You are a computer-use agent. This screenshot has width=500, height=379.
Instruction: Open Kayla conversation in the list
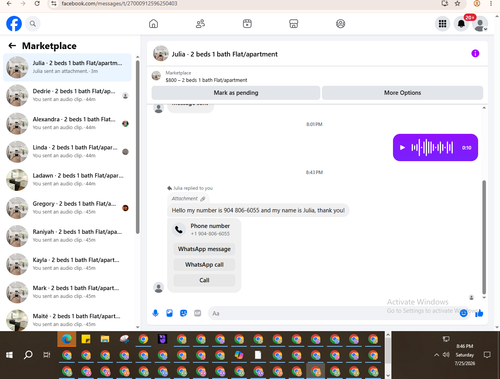pos(67,264)
